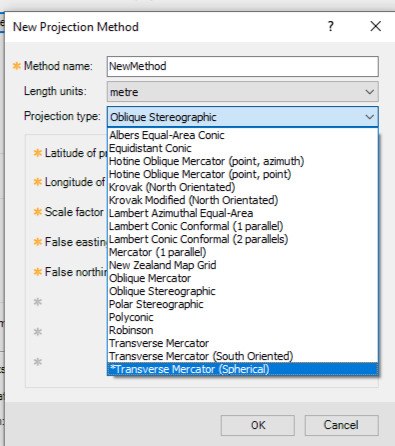This screenshot has height=446, width=395.
Task: Confirm with the OK button
Action: tap(258, 425)
